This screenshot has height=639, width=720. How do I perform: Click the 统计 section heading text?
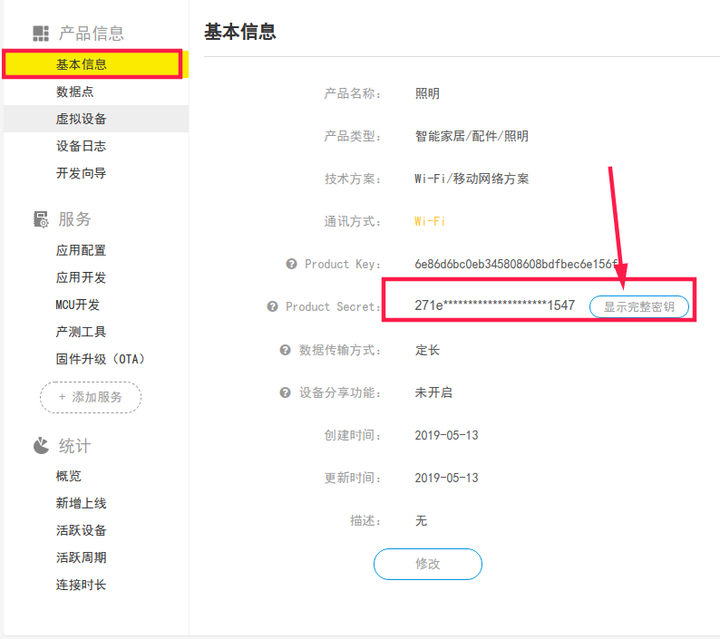(x=74, y=446)
